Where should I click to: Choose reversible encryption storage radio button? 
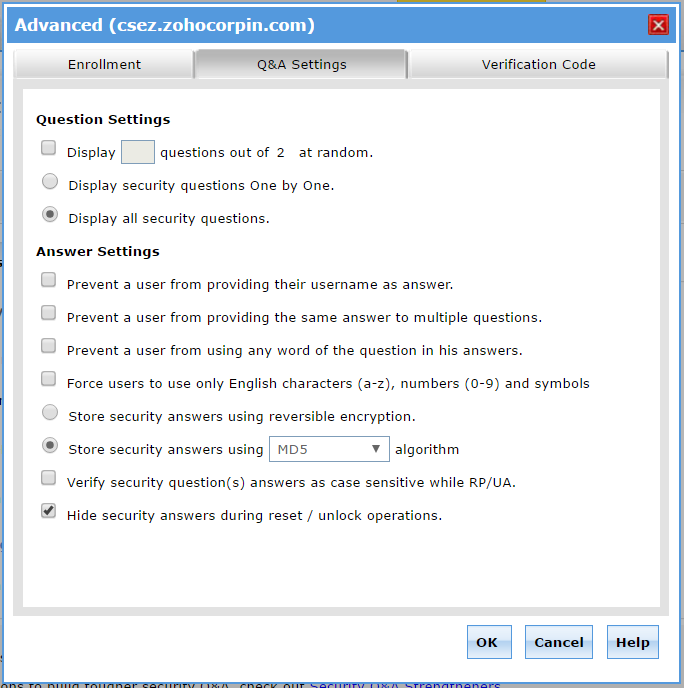pyautogui.click(x=50, y=412)
